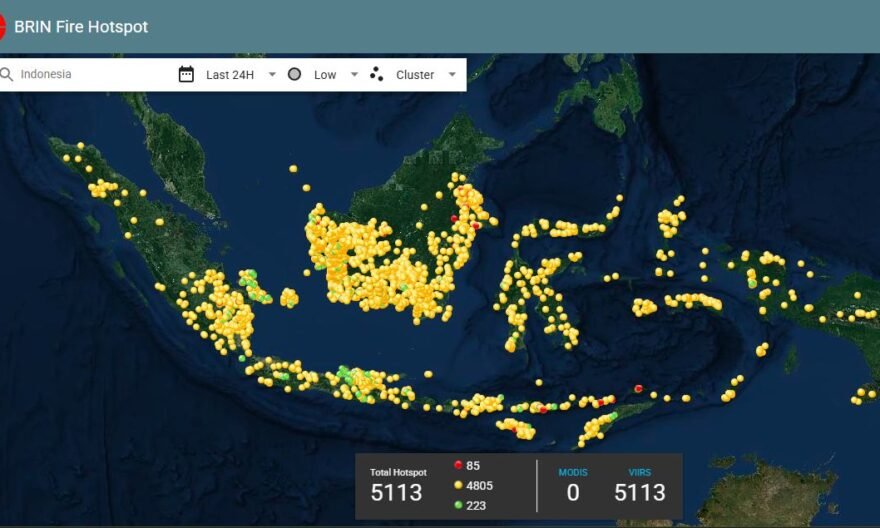Click the yellow hotspot legend dot

coord(458,485)
